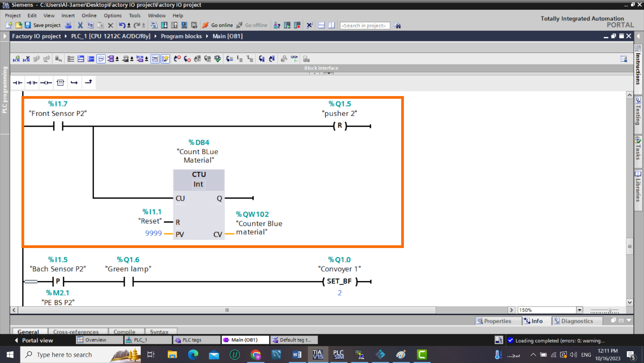Image resolution: width=644 pixels, height=363 pixels.
Task: Open the PLC tags editor tab in taskbar
Action: [x=196, y=340]
